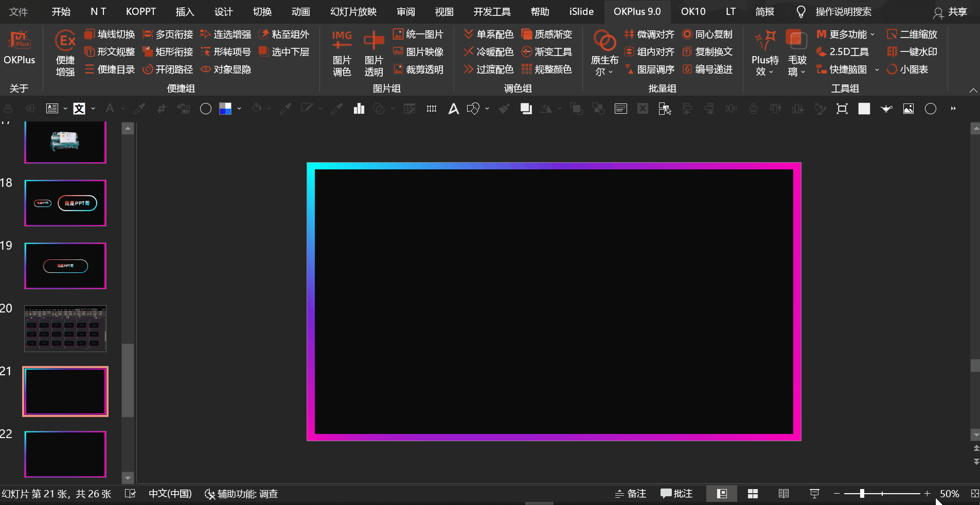
Task: Click 矩形衔接 tool
Action: click(x=168, y=52)
